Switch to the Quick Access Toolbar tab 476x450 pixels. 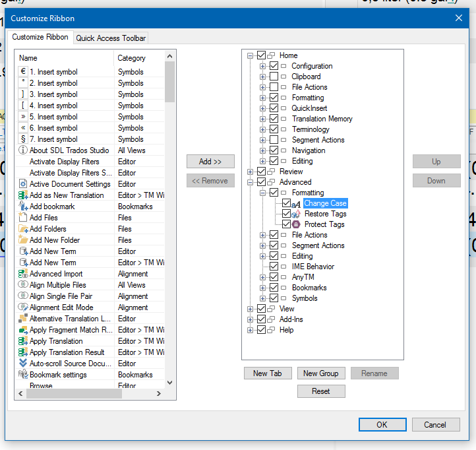pos(111,38)
